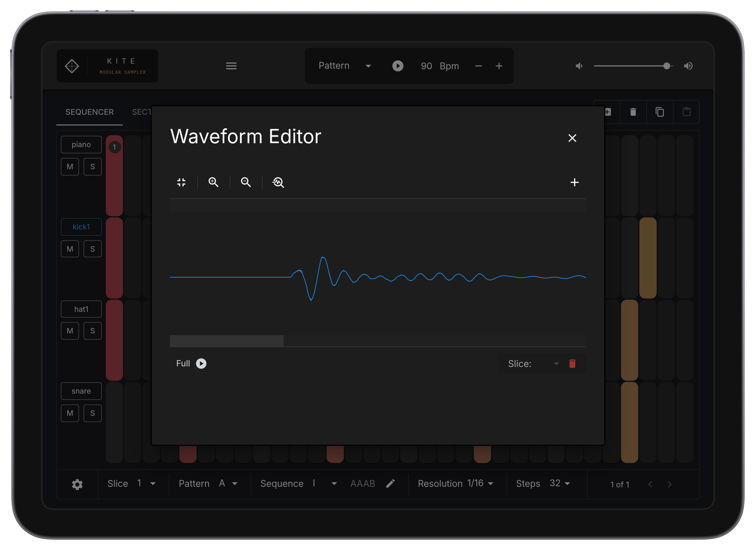Click the waveform zoom magnifier icon
This screenshot has height=551, width=756.
coord(278,182)
